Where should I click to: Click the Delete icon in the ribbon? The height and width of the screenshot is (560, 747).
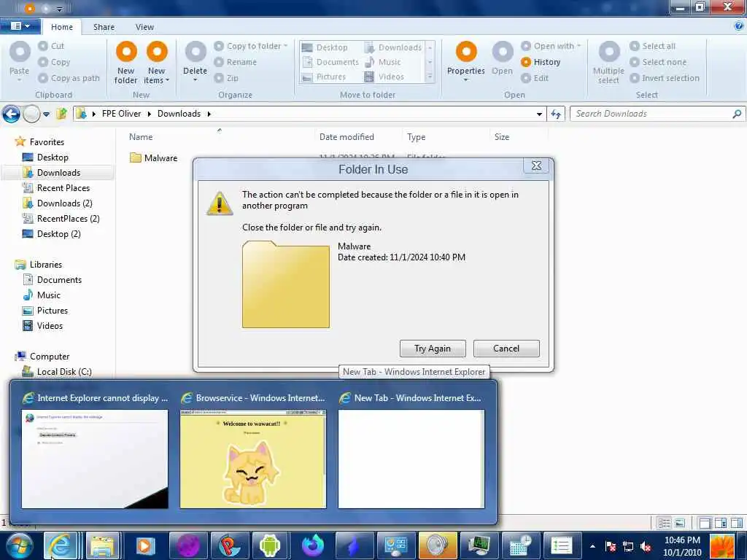point(196,52)
